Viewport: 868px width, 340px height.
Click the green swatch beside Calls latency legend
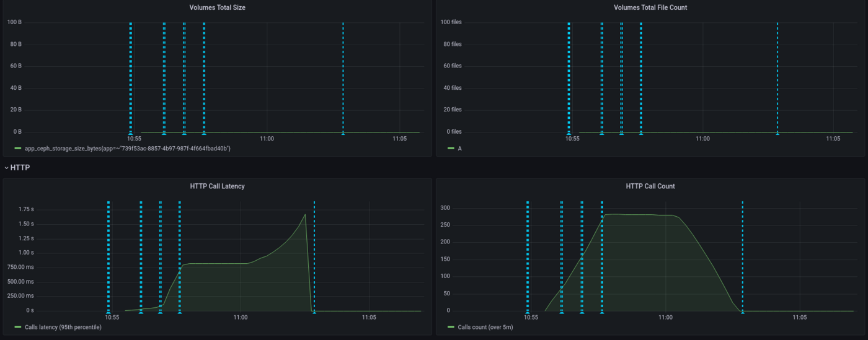click(x=17, y=327)
